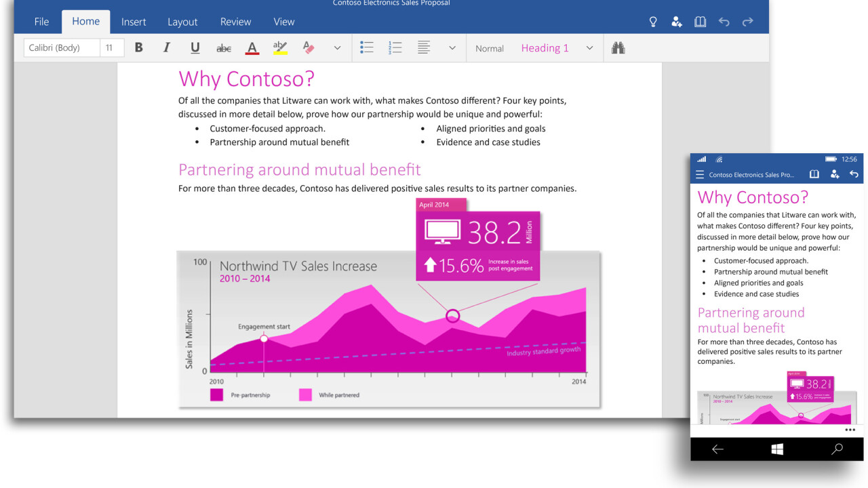Screen dimensions: 868x488
Task: Insert a numbered list
Action: (x=395, y=48)
